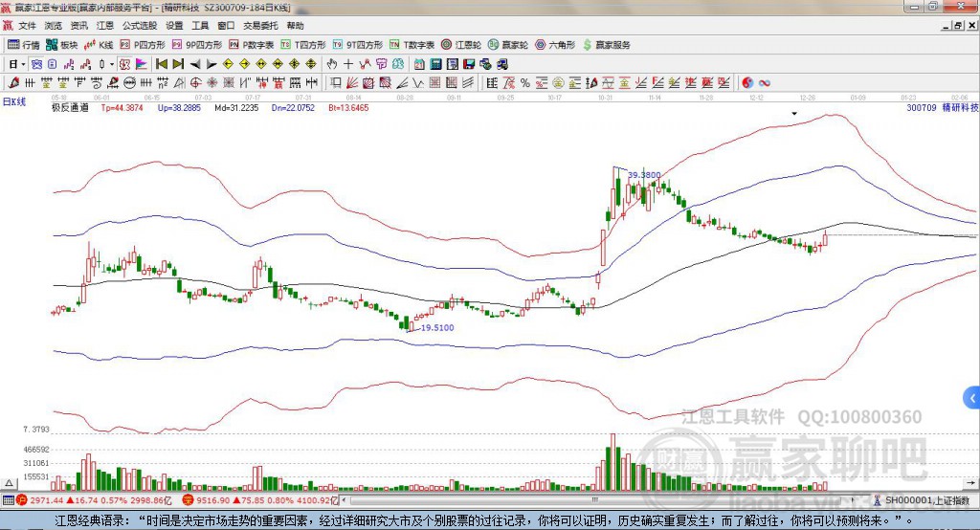
Task: Open the calculator icon
Action: (x=436, y=64)
